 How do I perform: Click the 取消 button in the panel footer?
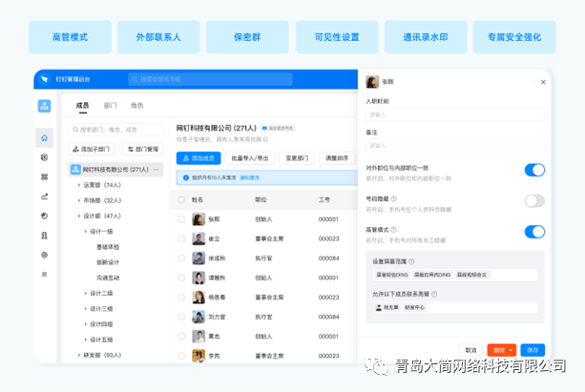click(470, 350)
